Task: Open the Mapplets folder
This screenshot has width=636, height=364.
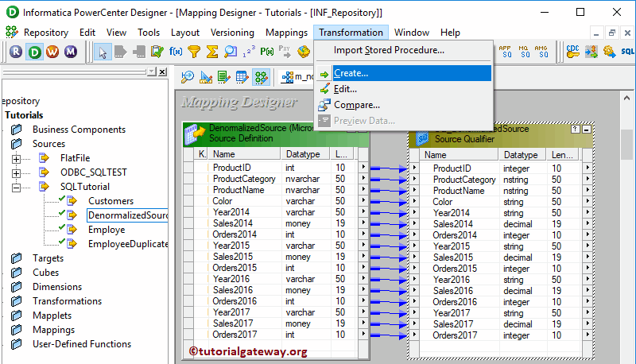Action: tap(52, 316)
